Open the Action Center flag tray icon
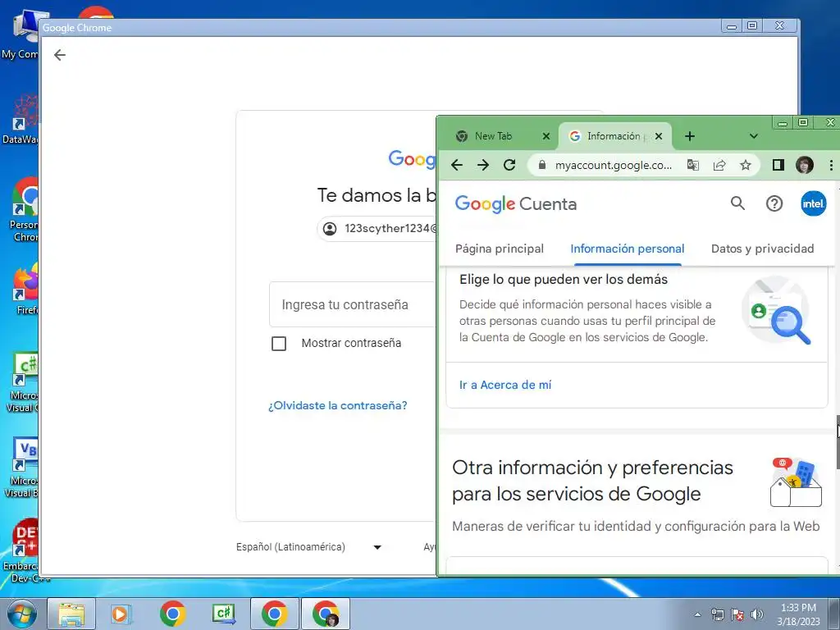Screen dimensions: 840x630 pyautogui.click(x=737, y=614)
